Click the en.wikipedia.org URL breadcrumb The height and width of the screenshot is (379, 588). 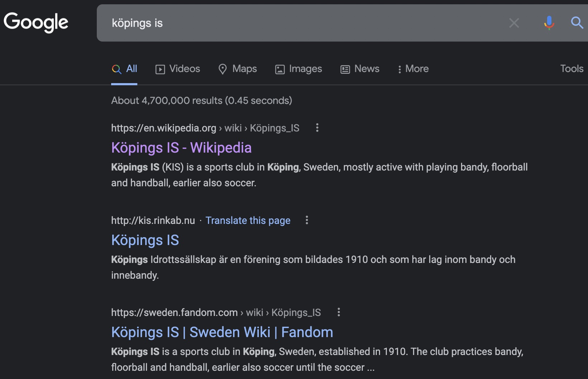(205, 128)
